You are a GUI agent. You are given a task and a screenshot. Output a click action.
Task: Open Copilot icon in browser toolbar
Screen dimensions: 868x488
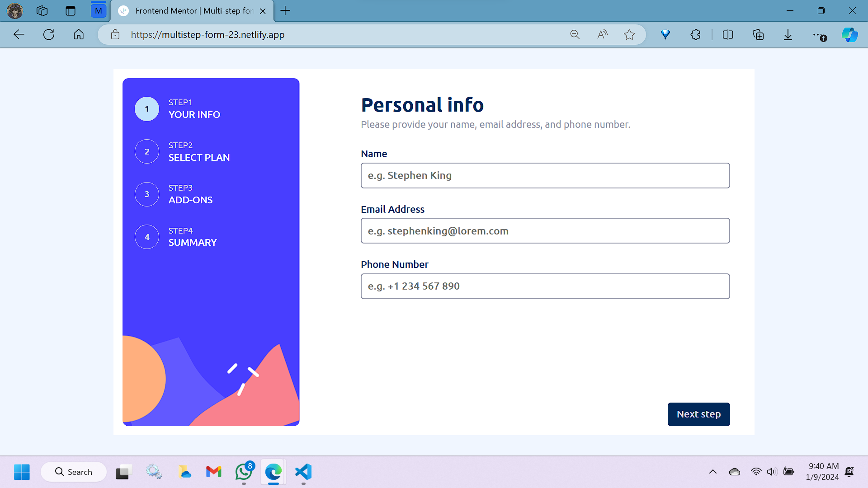pyautogui.click(x=849, y=35)
